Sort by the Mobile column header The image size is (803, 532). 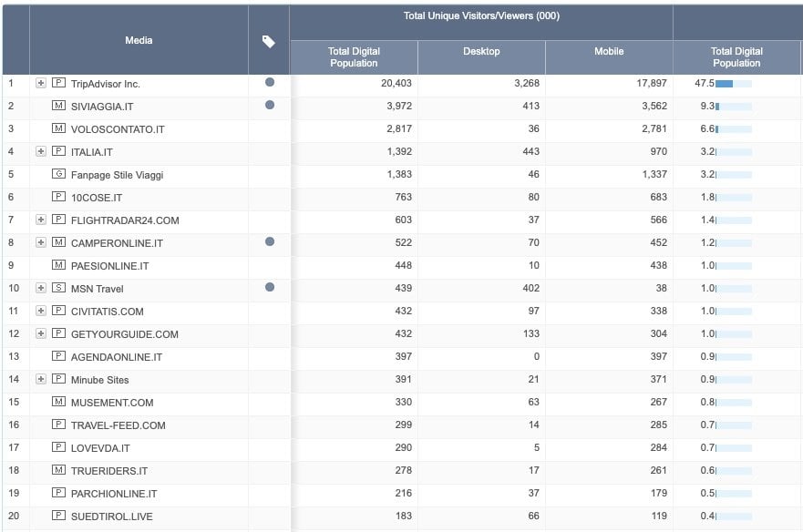(608, 52)
